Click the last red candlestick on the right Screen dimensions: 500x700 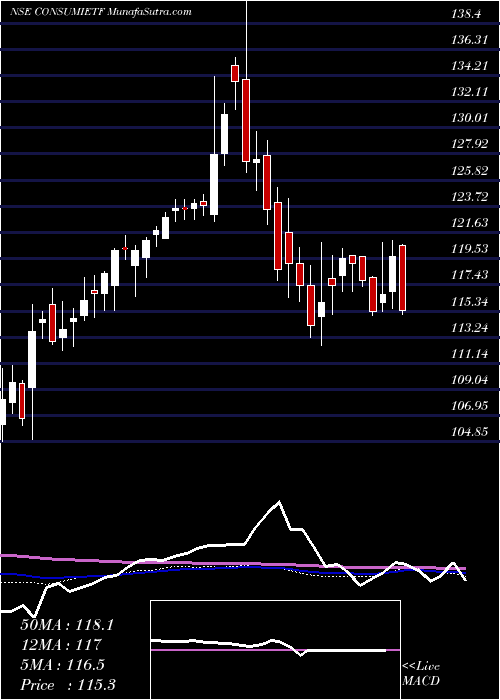(402, 278)
